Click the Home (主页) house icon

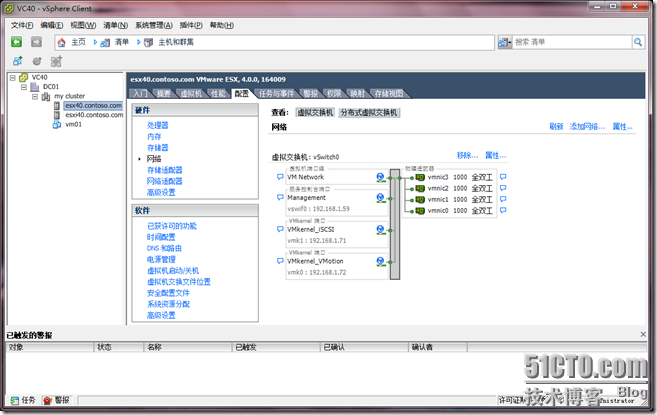pyautogui.click(x=62, y=42)
